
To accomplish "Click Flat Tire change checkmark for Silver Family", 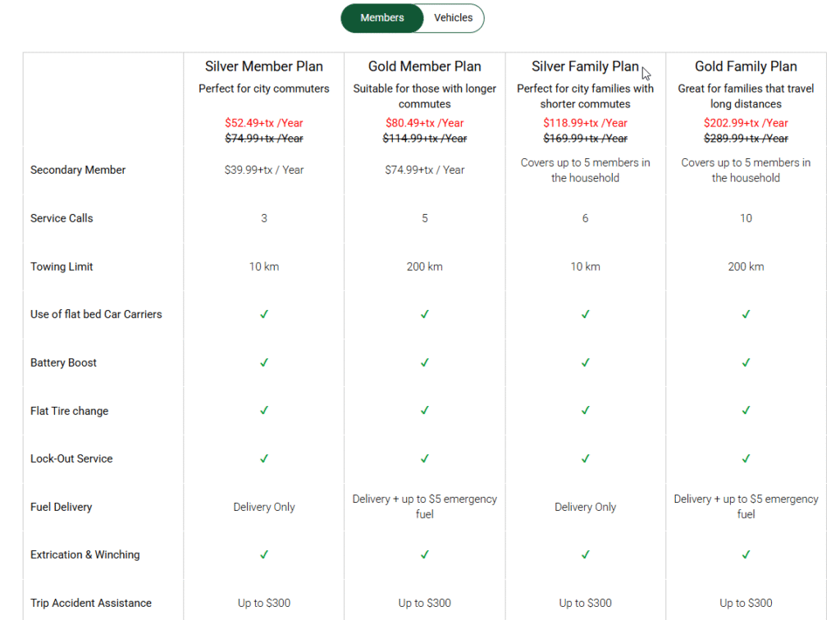I will (x=585, y=410).
